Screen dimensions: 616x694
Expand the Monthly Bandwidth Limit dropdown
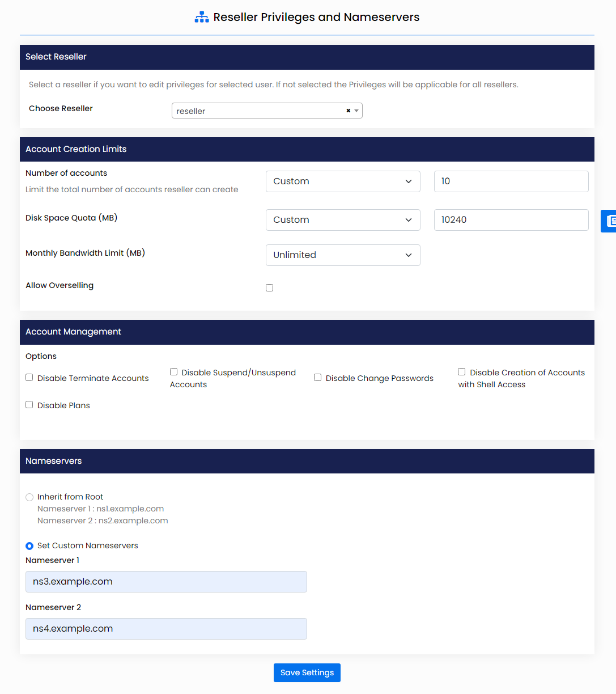point(343,255)
